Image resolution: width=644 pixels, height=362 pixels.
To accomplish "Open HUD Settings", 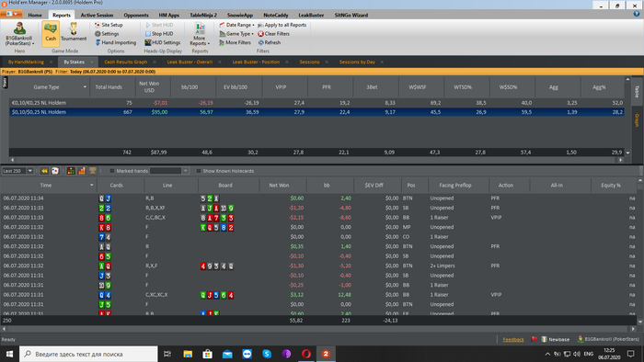I will (162, 42).
